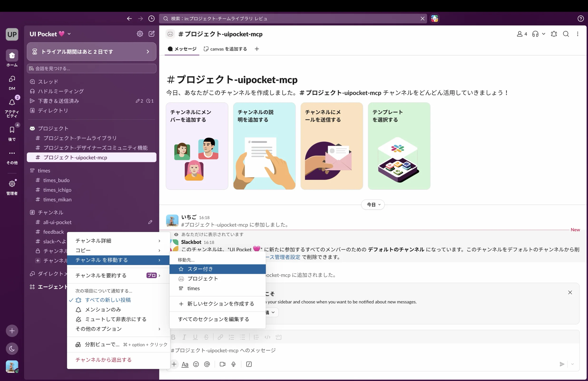Toggle dark mode moon icon

coord(12,349)
